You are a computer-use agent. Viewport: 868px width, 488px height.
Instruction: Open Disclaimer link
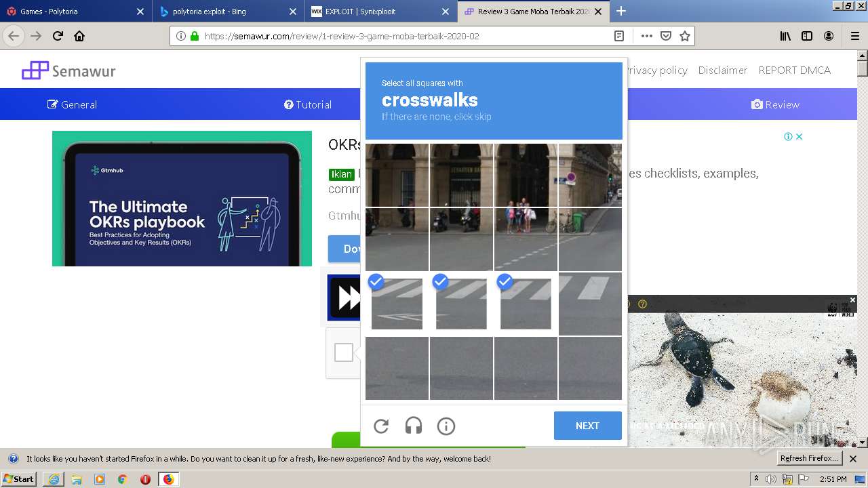click(x=723, y=70)
